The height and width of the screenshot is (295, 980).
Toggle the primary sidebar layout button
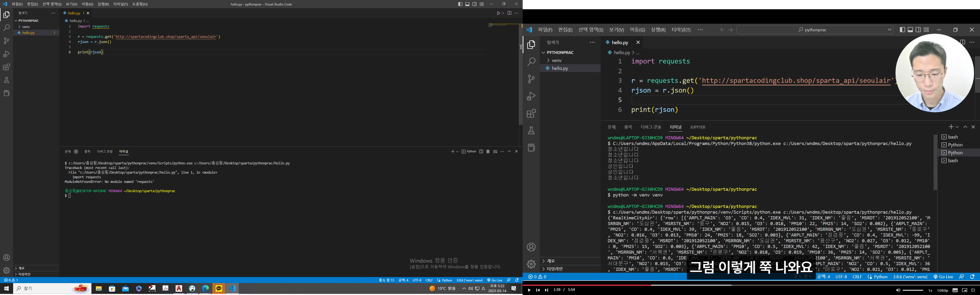pyautogui.click(x=460, y=4)
